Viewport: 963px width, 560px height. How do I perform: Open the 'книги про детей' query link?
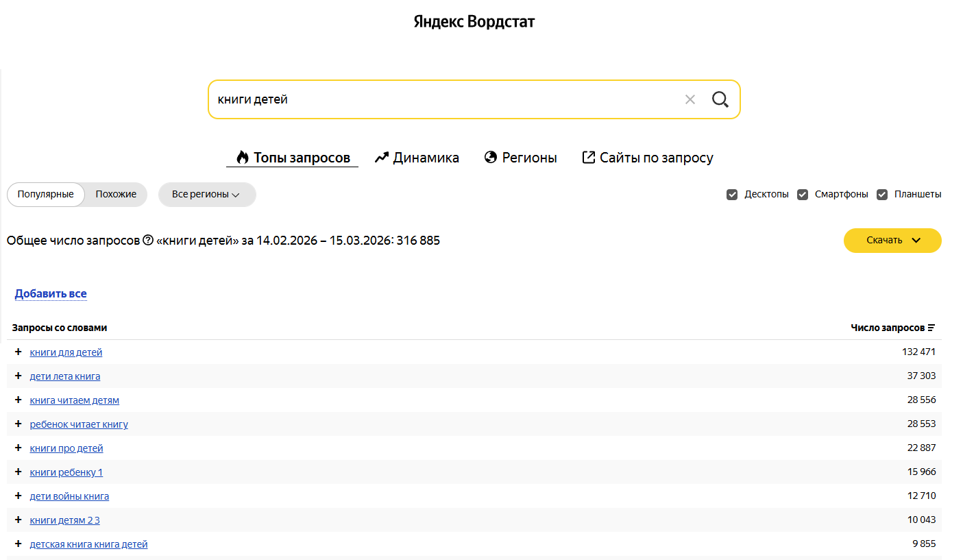click(66, 448)
